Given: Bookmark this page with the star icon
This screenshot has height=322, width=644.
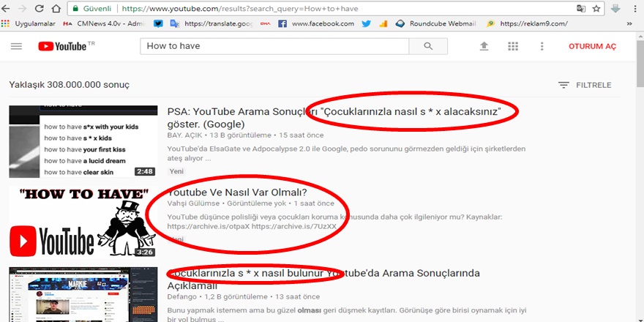Looking at the screenshot, I should pos(596,9).
